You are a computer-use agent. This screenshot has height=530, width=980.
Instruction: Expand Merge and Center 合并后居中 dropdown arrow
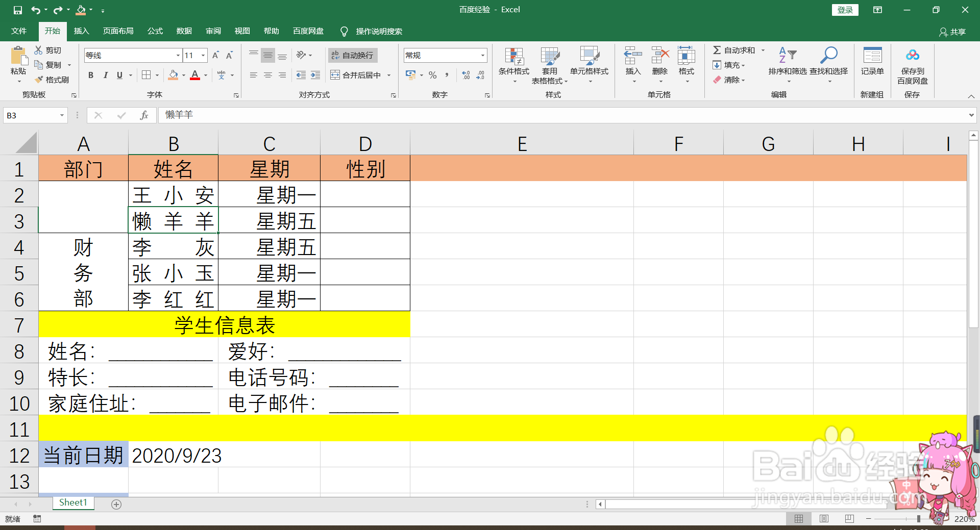coord(389,75)
